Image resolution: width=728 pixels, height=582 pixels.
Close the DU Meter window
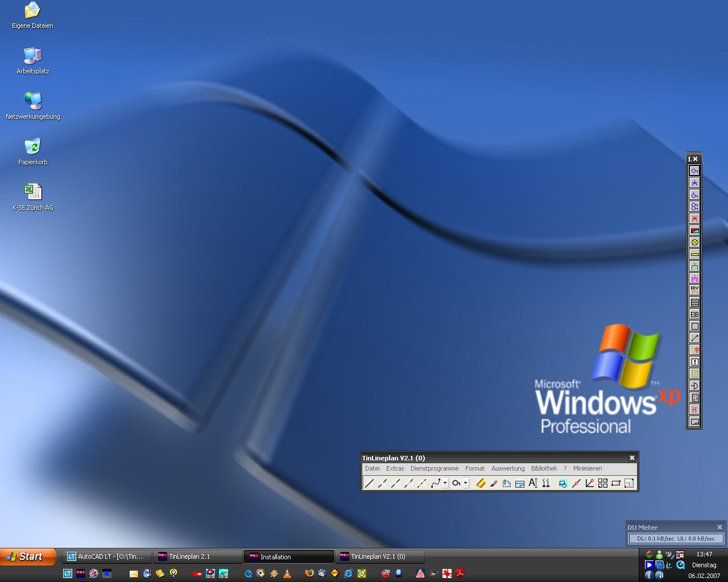(719, 527)
